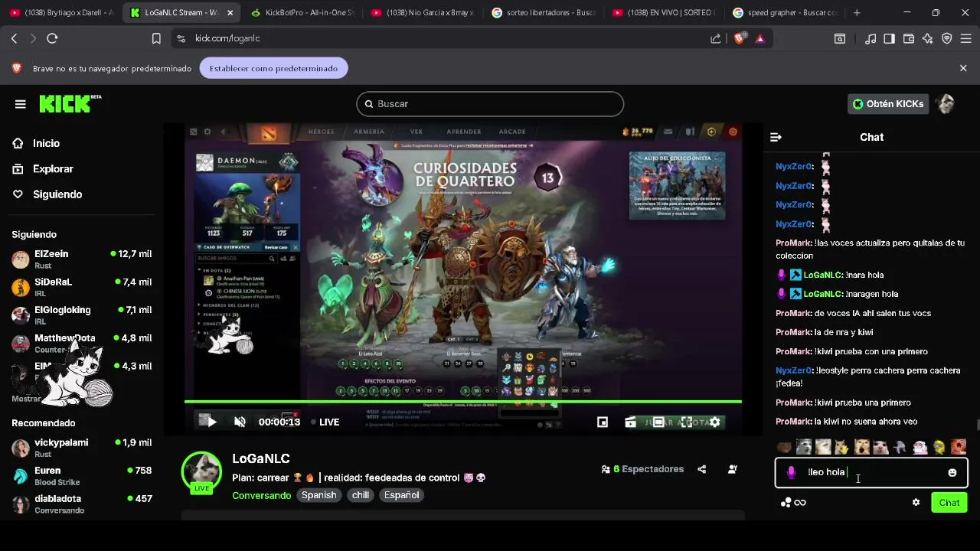This screenshot has width=980, height=551.
Task: Open the browser main menu
Action: click(x=966, y=38)
